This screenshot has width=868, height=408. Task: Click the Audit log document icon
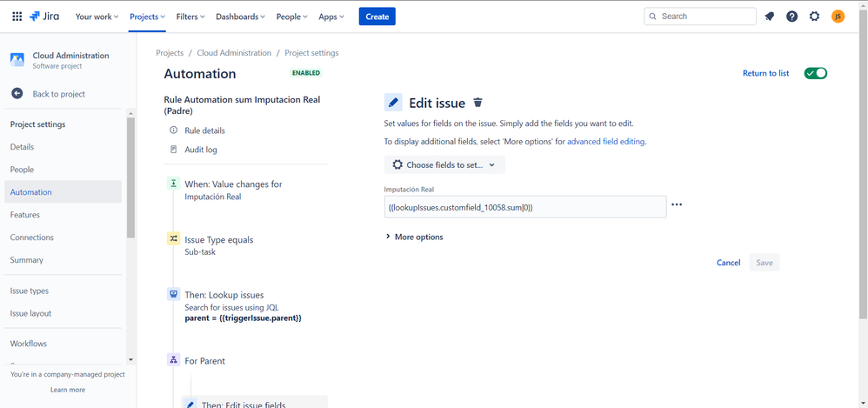pyautogui.click(x=174, y=150)
